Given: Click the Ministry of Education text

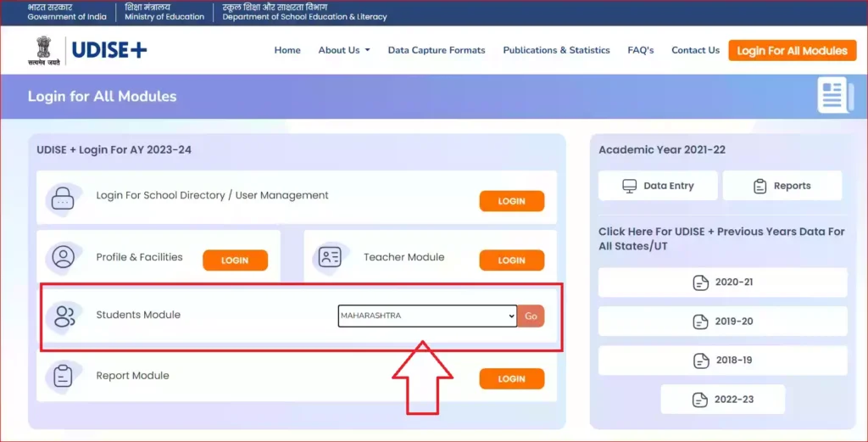Looking at the screenshot, I should [164, 17].
